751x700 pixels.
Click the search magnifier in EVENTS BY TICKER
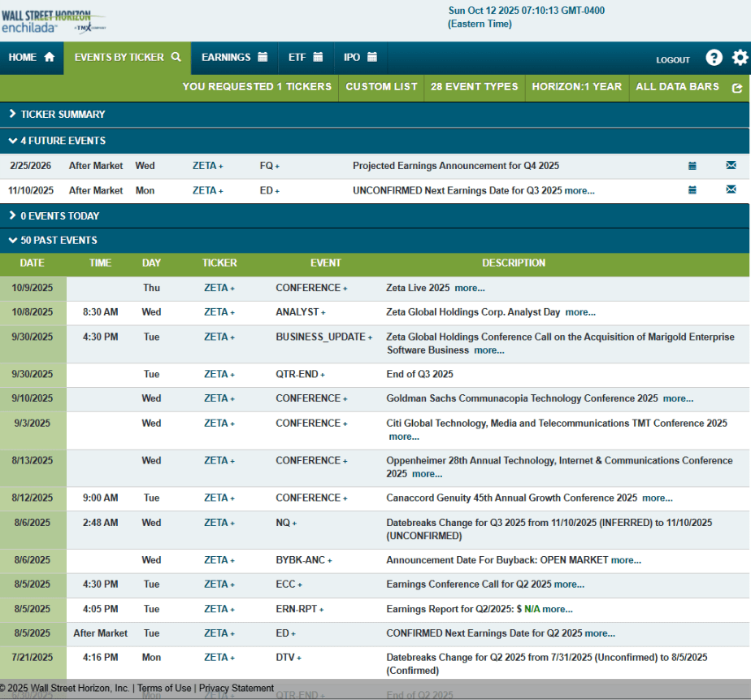click(x=174, y=57)
